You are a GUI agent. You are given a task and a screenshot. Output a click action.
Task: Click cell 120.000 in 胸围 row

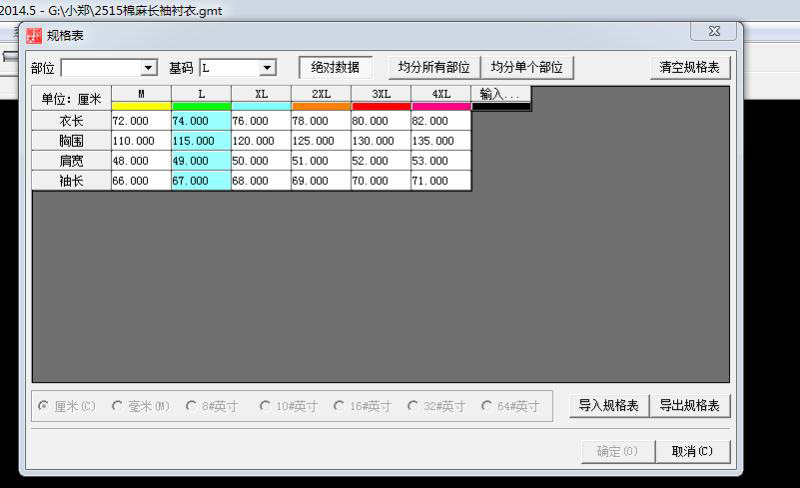[261, 141]
